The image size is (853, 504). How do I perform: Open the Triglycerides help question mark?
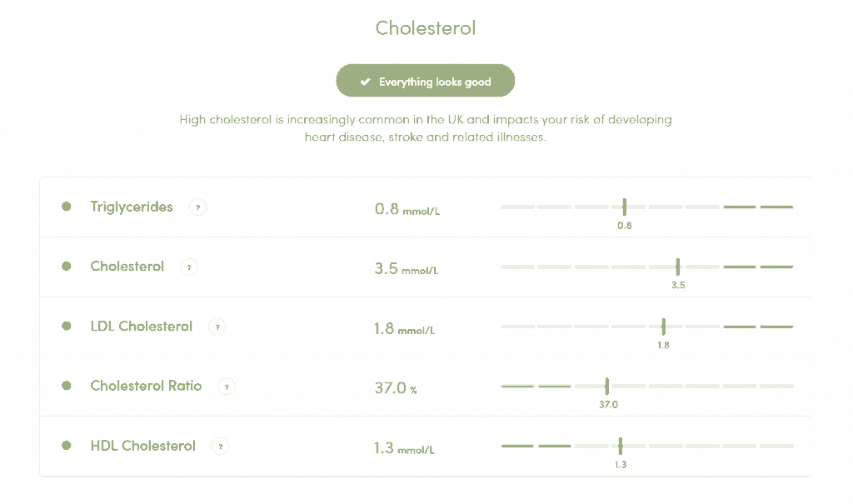click(197, 207)
